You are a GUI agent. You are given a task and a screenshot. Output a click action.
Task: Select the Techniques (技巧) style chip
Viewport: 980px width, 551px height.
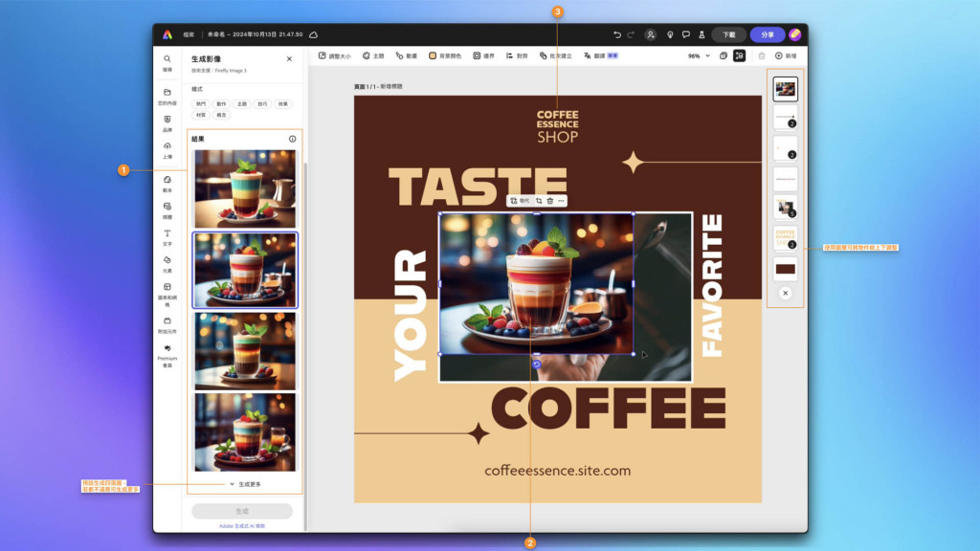pos(262,103)
